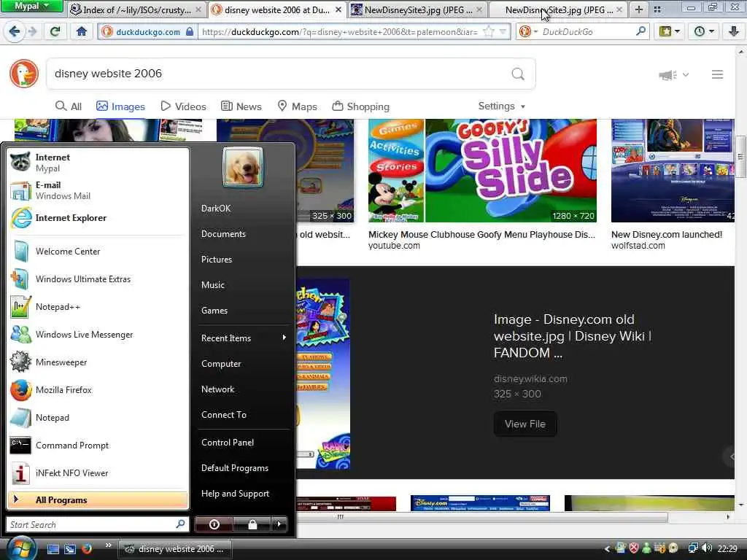Click the volume icon in system tray
Viewport: 747px width, 560px height.
[x=708, y=548]
